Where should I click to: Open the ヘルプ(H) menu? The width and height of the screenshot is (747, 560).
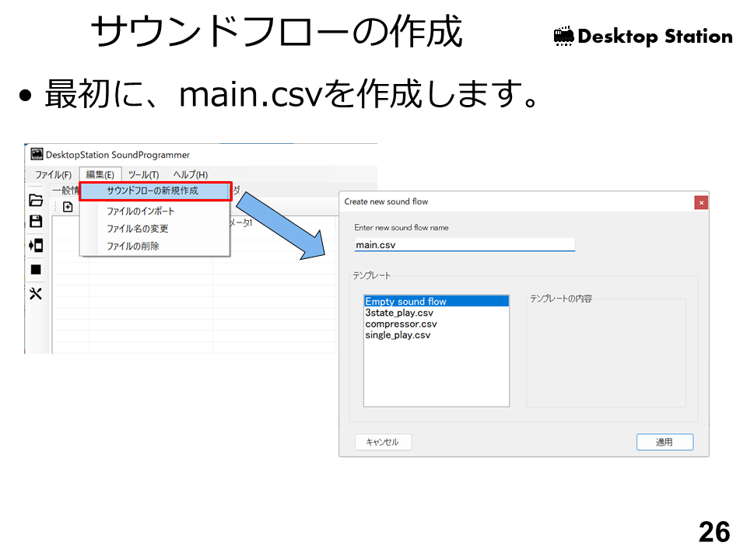[190, 175]
